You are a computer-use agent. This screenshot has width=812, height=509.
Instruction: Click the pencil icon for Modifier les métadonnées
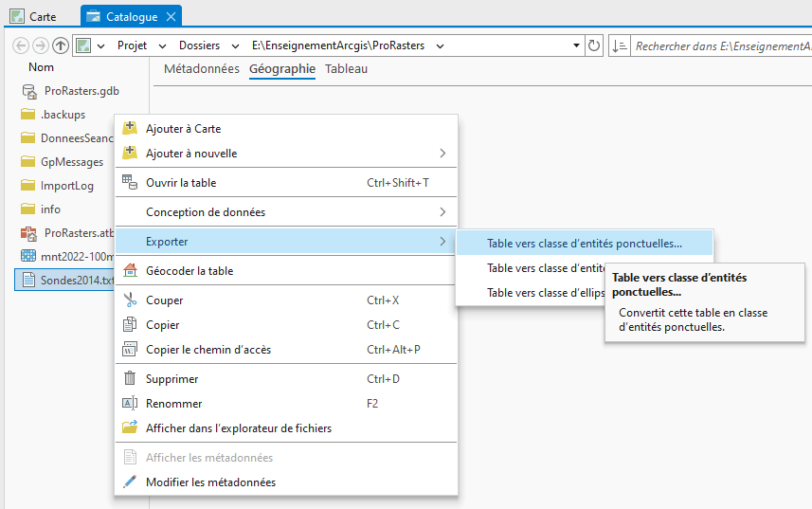point(130,482)
